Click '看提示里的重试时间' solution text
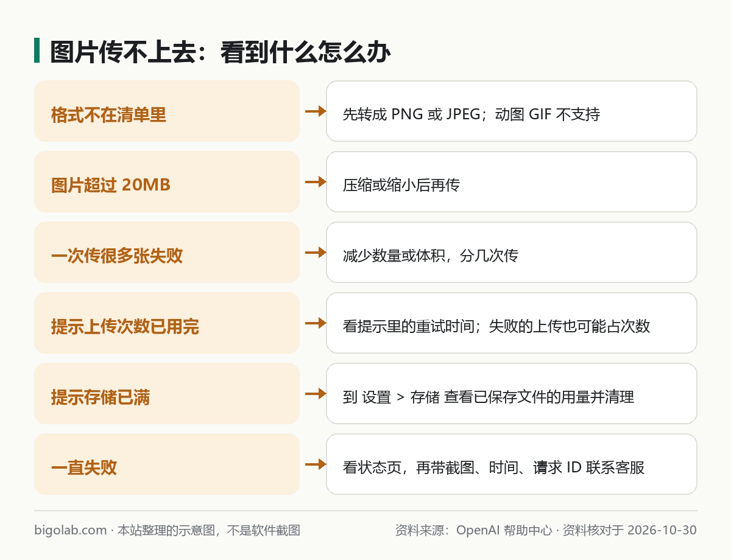 click(x=408, y=326)
